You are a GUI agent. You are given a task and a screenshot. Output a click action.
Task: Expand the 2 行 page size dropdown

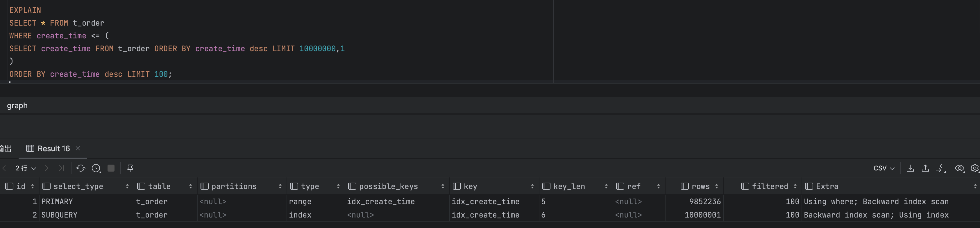pyautogui.click(x=26, y=168)
